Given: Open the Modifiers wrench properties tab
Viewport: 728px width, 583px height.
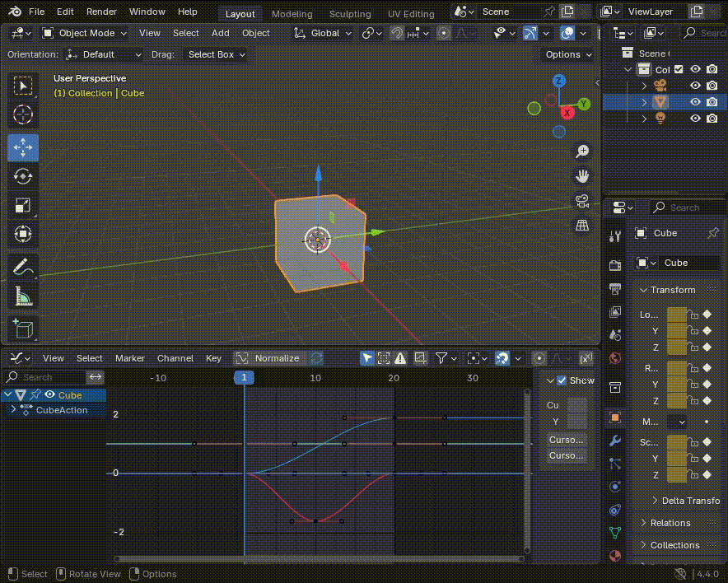Looking at the screenshot, I should [x=614, y=441].
